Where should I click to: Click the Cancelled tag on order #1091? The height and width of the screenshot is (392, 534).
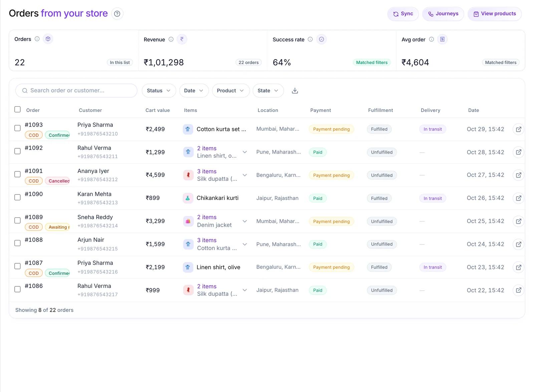(57, 181)
